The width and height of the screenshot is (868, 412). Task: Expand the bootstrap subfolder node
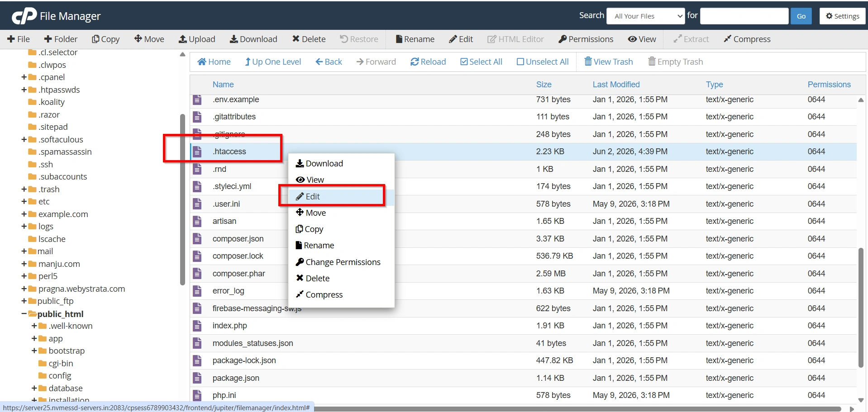34,351
